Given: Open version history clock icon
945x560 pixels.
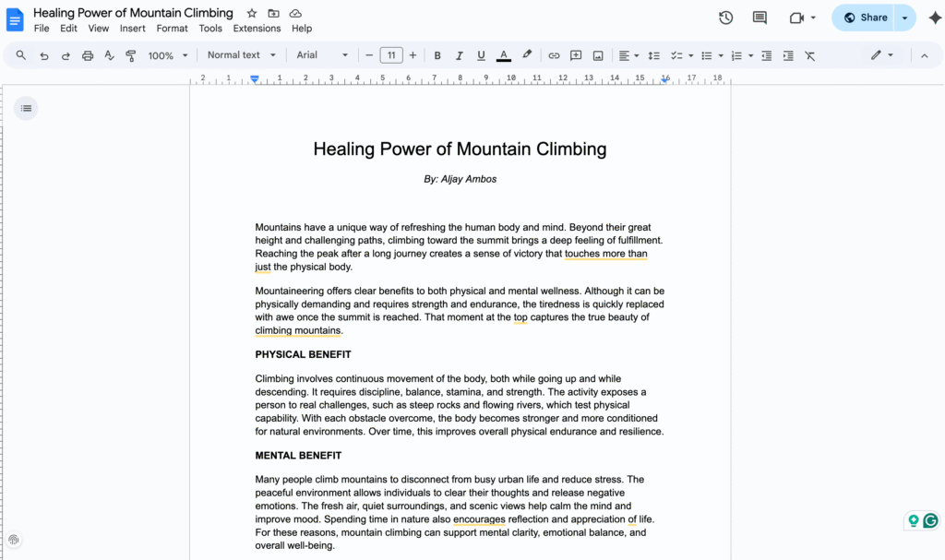Looking at the screenshot, I should (725, 18).
